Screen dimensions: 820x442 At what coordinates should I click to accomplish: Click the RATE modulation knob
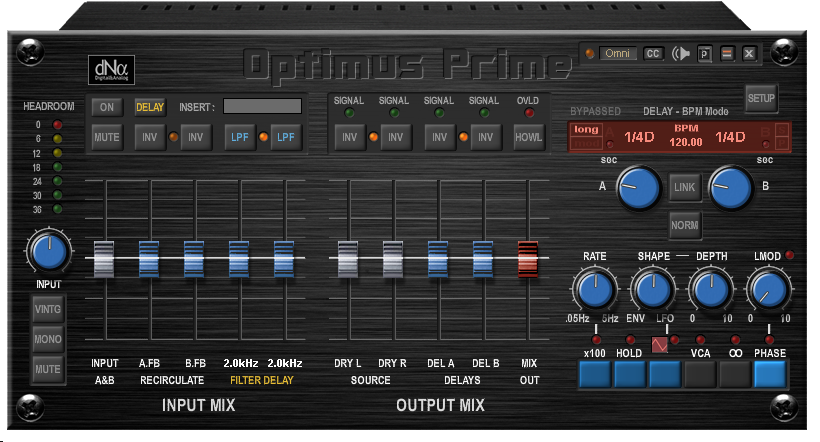pyautogui.click(x=595, y=289)
